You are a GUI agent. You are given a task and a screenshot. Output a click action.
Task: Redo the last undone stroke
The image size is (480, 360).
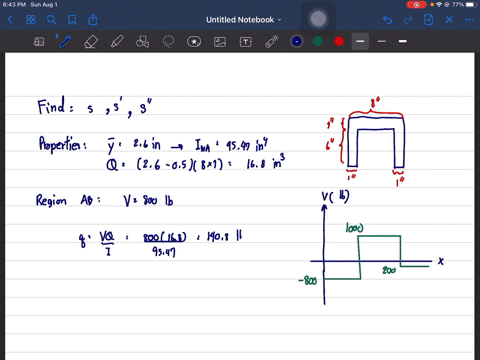[408, 20]
